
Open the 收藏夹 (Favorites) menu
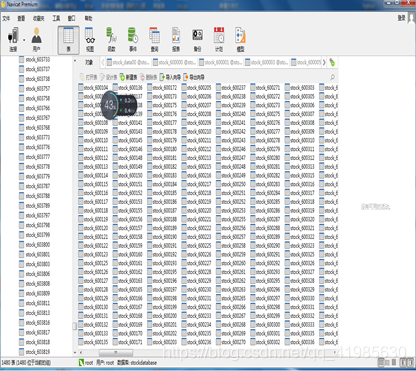(39, 18)
